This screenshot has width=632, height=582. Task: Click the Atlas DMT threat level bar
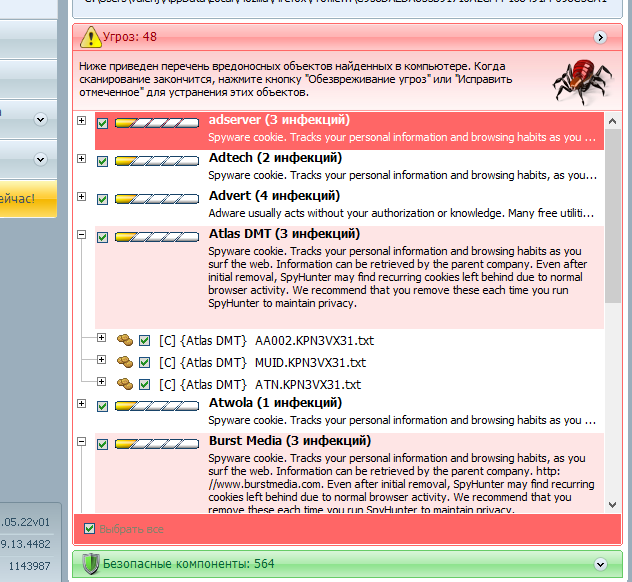157,237
